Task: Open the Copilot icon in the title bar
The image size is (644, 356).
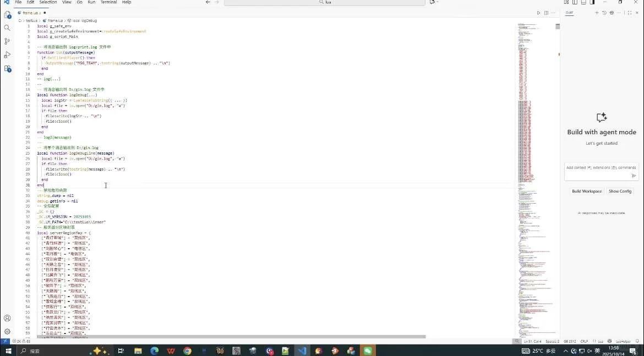Action: (432, 2)
